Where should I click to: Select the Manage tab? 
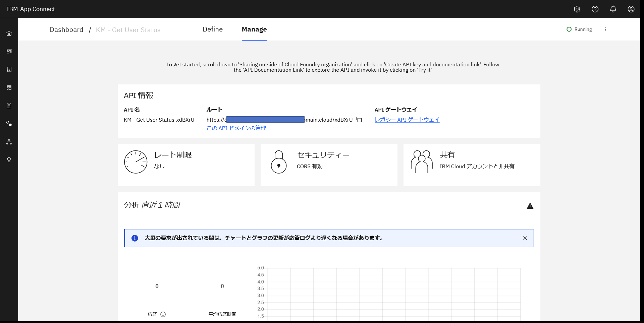254,29
